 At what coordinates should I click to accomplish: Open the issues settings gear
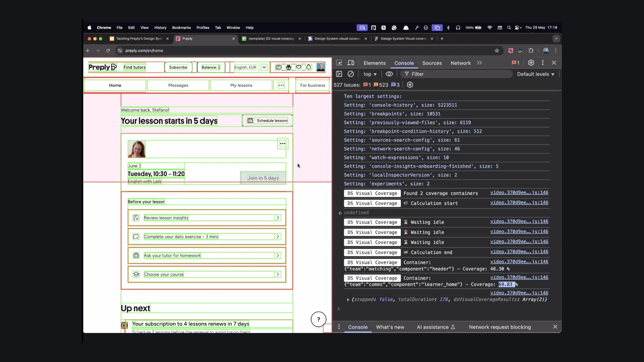(410, 85)
